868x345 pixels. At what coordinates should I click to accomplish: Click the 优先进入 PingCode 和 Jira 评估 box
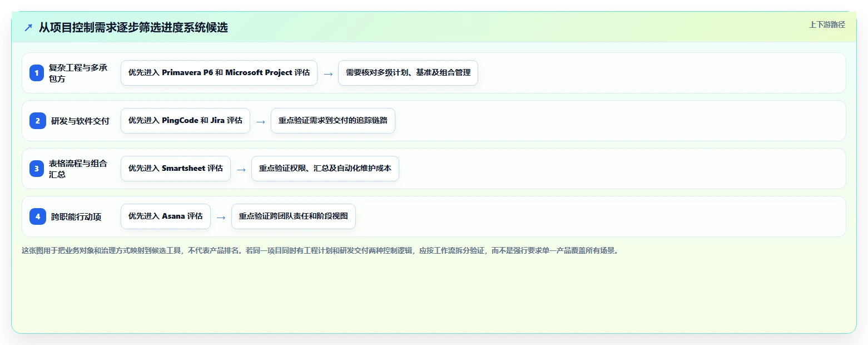click(x=185, y=121)
